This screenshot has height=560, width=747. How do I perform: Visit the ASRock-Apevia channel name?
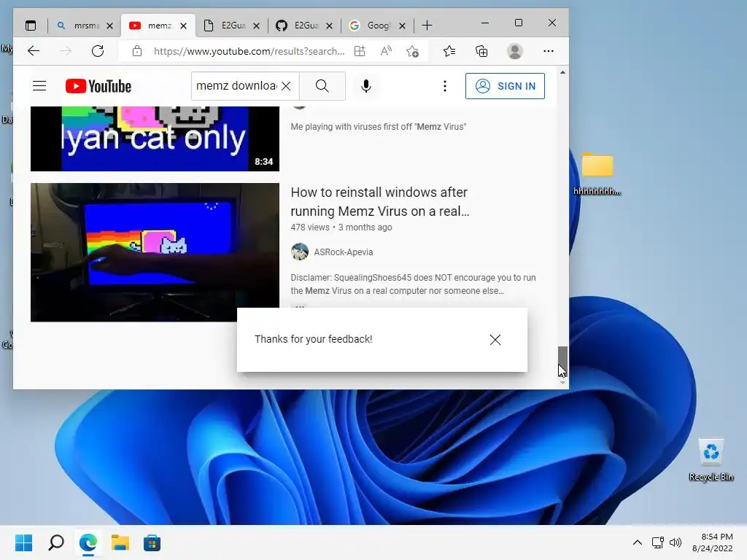click(343, 252)
